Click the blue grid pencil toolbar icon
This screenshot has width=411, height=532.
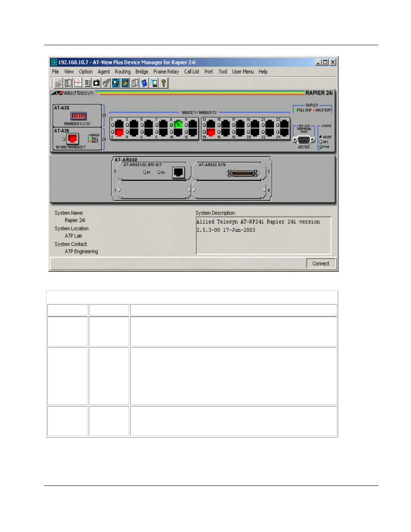[x=125, y=83]
